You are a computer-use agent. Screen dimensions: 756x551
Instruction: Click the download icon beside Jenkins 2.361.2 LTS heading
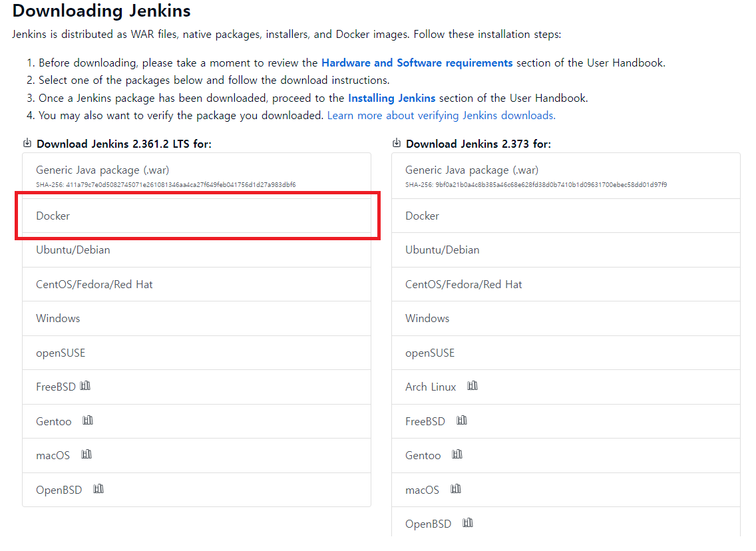[x=27, y=143]
